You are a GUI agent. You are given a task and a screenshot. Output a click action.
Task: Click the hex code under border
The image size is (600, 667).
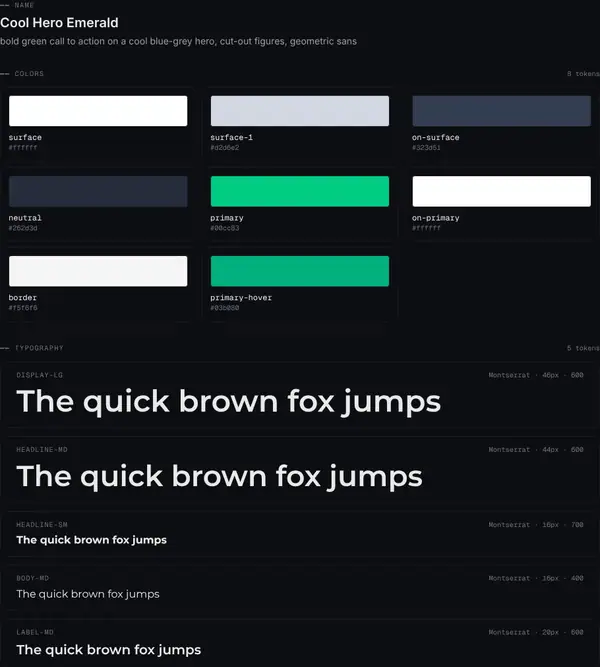(23, 308)
